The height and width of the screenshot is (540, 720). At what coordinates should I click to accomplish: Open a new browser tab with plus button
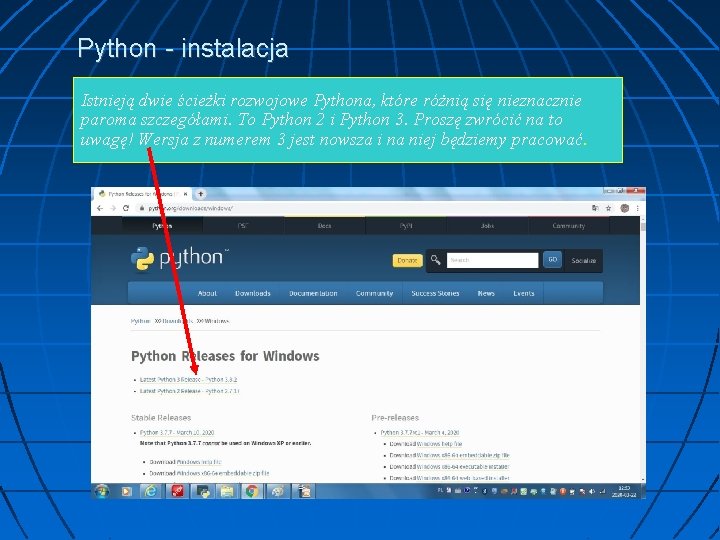[201, 194]
